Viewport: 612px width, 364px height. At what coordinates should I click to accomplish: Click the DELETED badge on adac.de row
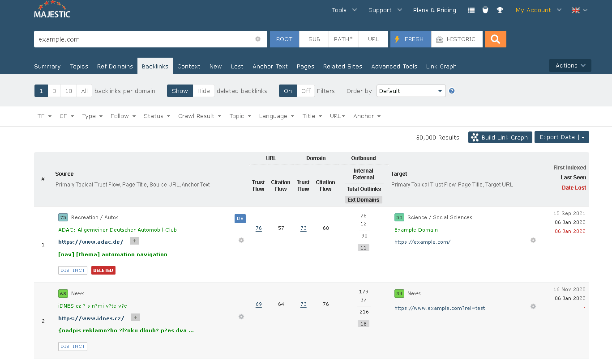(103, 270)
